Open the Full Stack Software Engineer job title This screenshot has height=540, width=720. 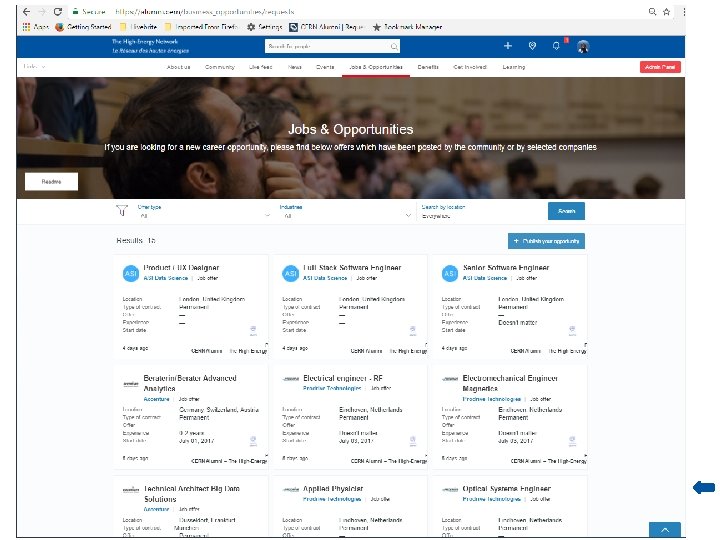coord(352,268)
